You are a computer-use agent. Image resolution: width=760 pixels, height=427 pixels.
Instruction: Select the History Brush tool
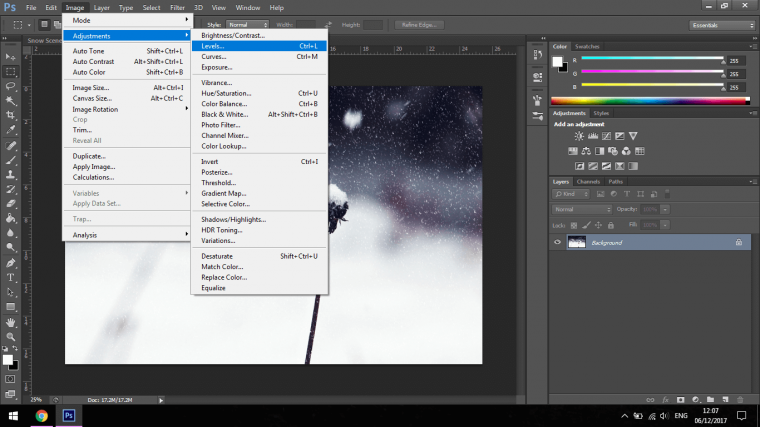10,189
